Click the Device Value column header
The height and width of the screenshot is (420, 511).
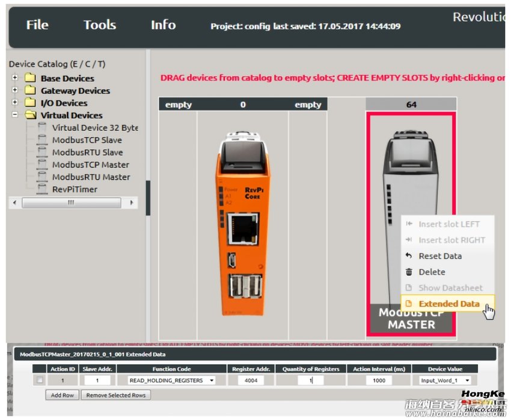[x=445, y=369]
